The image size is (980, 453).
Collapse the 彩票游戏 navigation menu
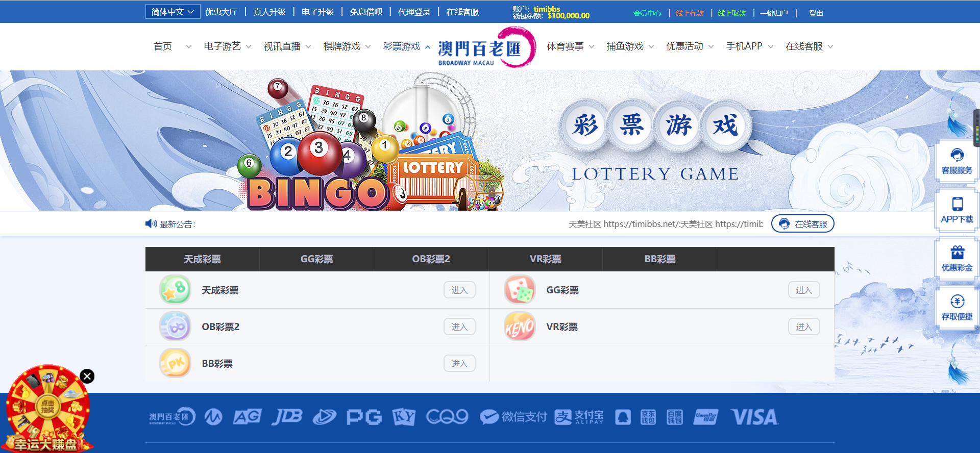[407, 46]
